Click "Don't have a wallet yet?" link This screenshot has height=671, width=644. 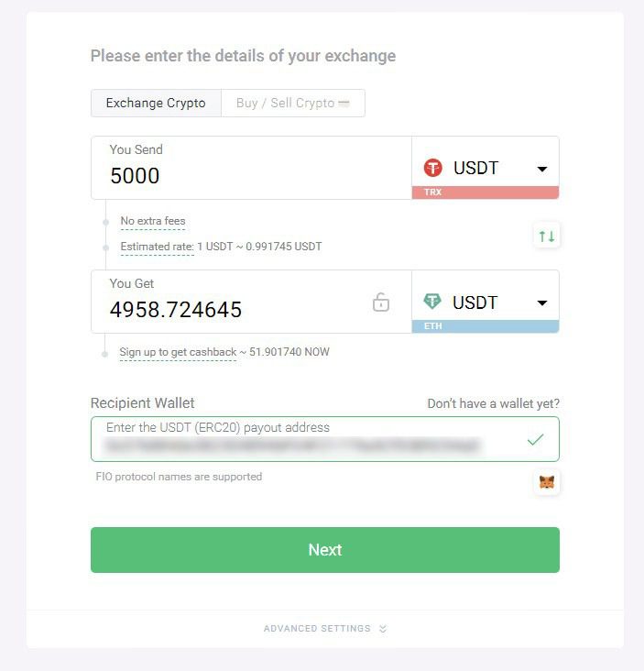(493, 403)
